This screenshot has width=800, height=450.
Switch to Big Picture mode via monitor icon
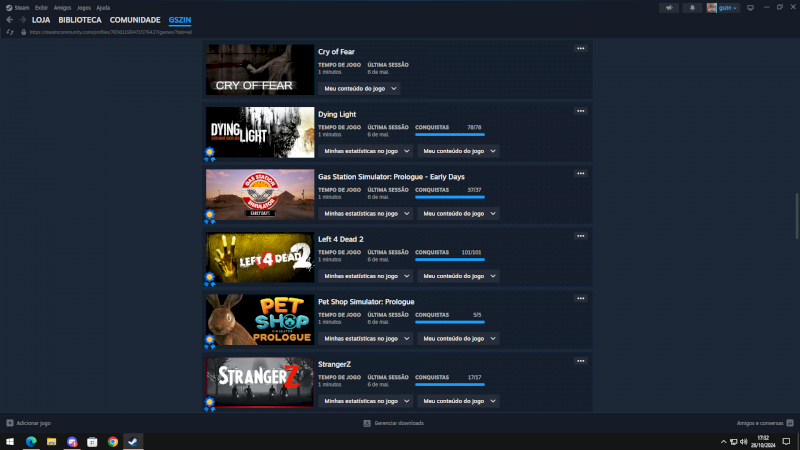point(750,8)
